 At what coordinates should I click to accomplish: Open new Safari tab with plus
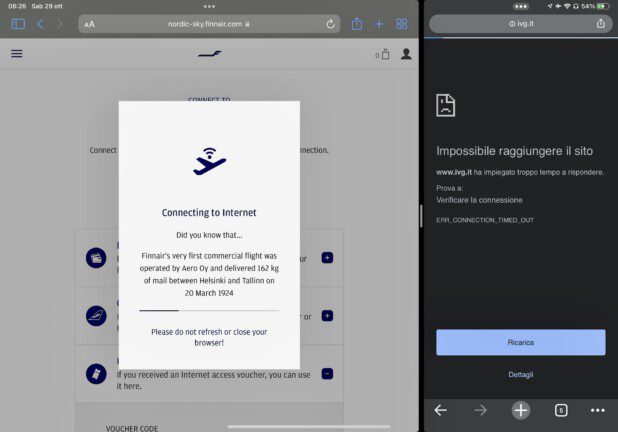click(x=379, y=23)
